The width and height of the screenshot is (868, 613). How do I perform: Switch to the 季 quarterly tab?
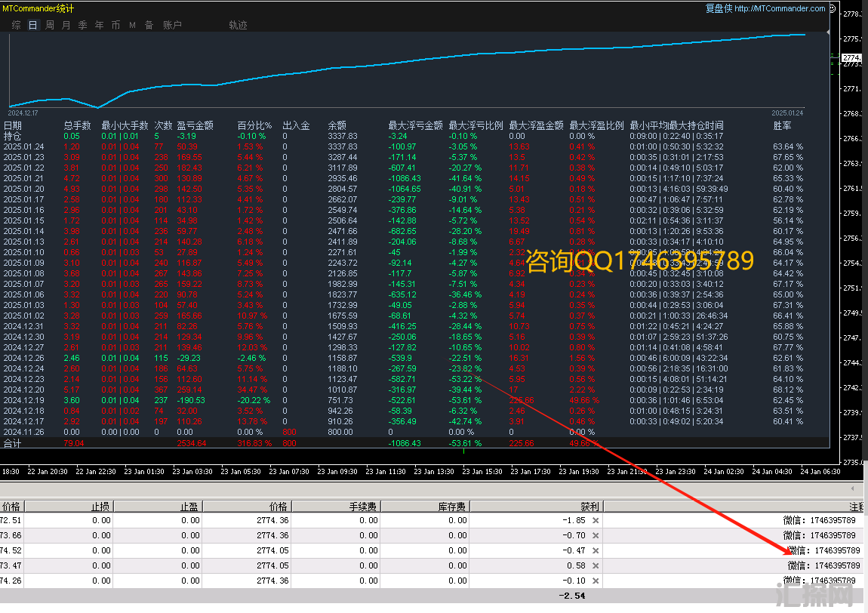point(83,25)
